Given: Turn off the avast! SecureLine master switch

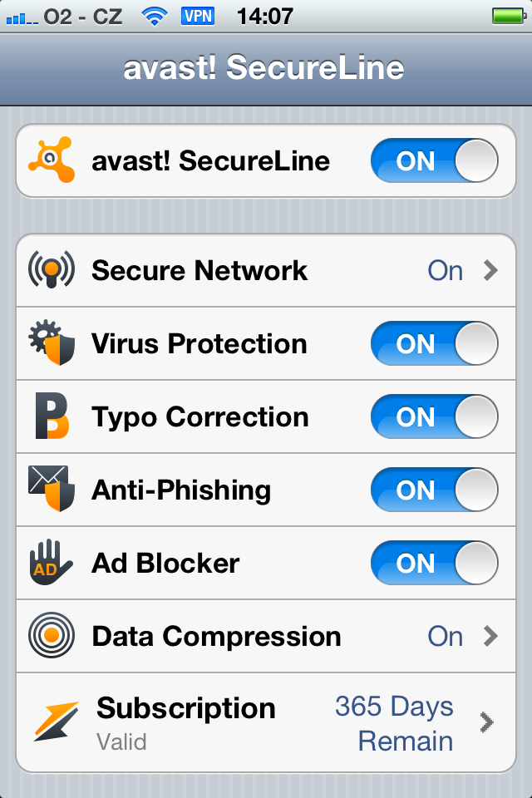Looking at the screenshot, I should [434, 160].
